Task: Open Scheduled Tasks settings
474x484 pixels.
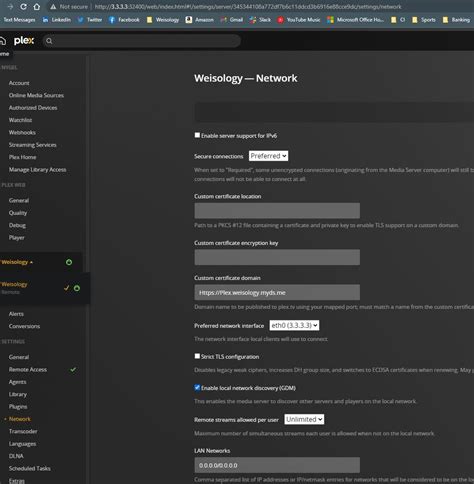Action: coord(30,469)
